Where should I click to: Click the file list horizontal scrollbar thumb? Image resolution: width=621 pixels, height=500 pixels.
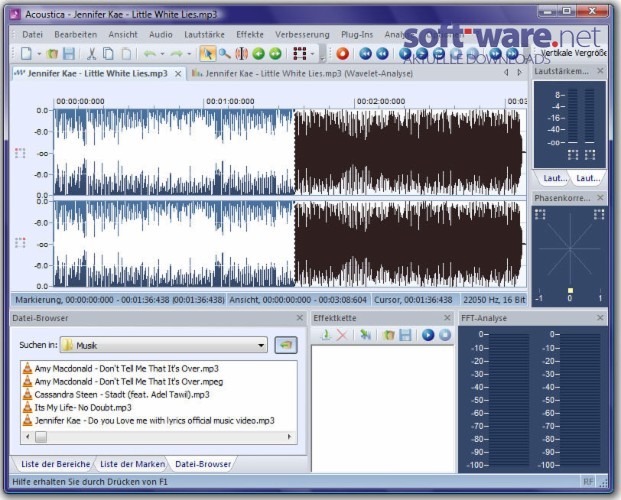[x=41, y=437]
